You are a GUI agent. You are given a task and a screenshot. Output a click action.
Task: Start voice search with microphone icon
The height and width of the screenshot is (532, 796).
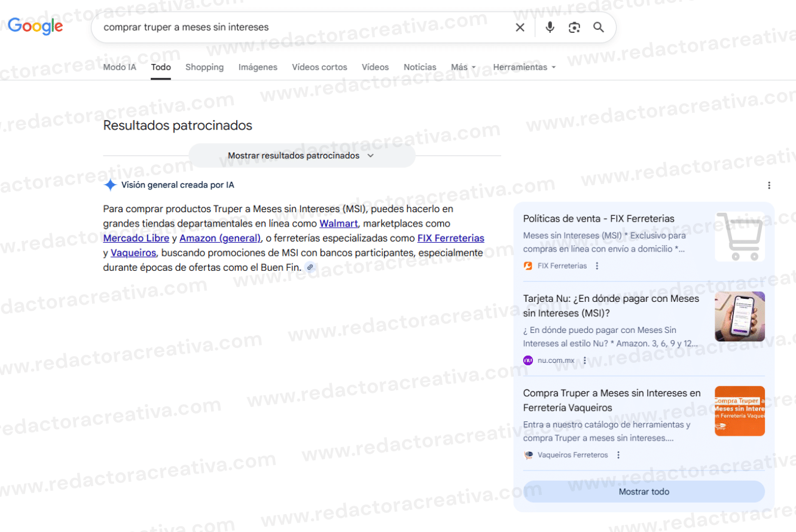[550, 27]
